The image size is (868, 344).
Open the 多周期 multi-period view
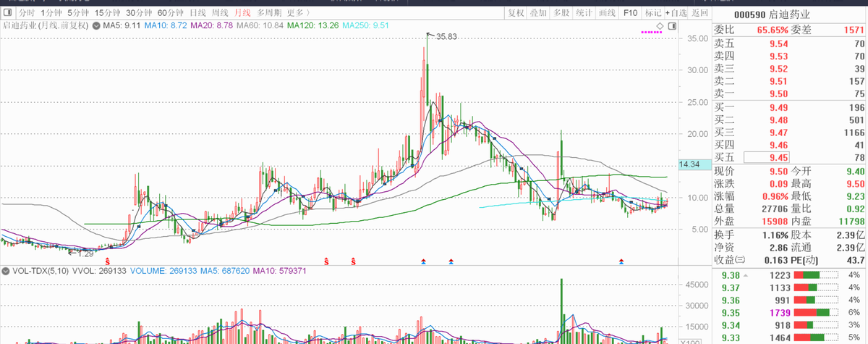click(269, 13)
